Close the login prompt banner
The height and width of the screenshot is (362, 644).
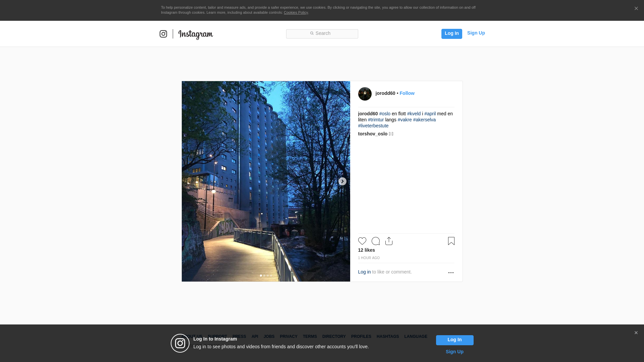click(636, 333)
